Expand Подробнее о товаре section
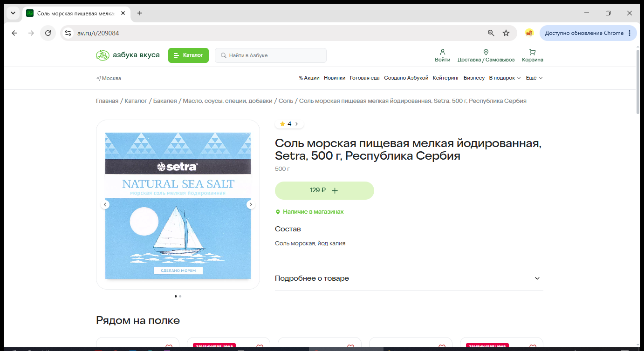Image resolution: width=644 pixels, height=351 pixels. point(409,278)
